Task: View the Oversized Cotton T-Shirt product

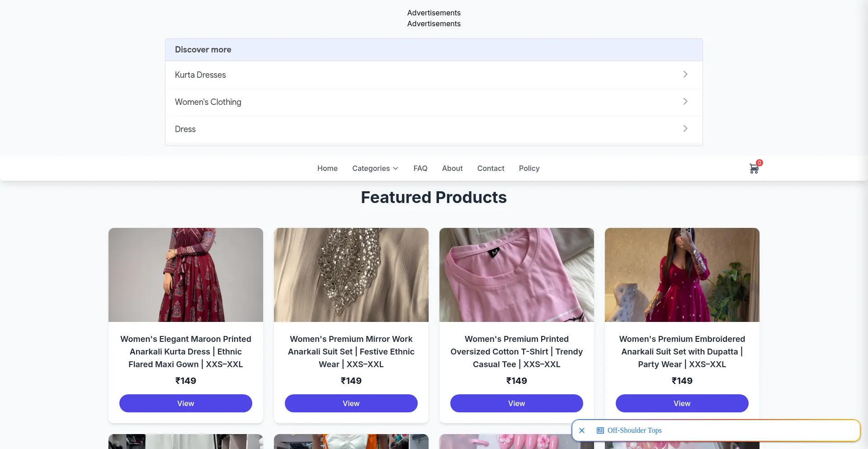Action: 517,403
